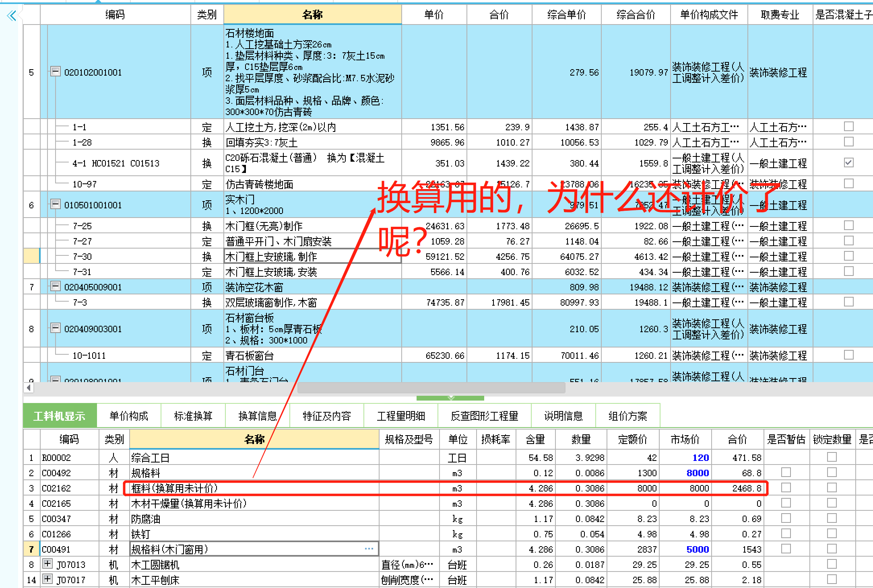Expand machine J07017 木工平刨床 row
The width and height of the screenshot is (873, 588).
pyautogui.click(x=47, y=579)
